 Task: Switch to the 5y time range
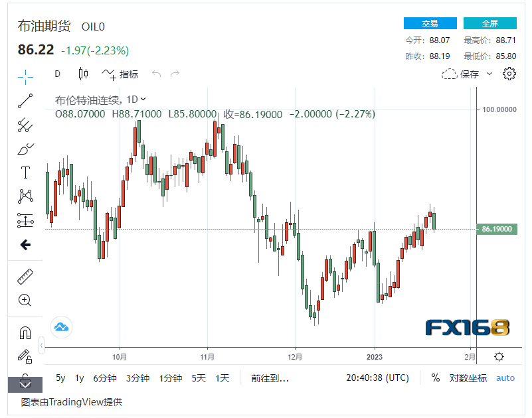(60, 378)
